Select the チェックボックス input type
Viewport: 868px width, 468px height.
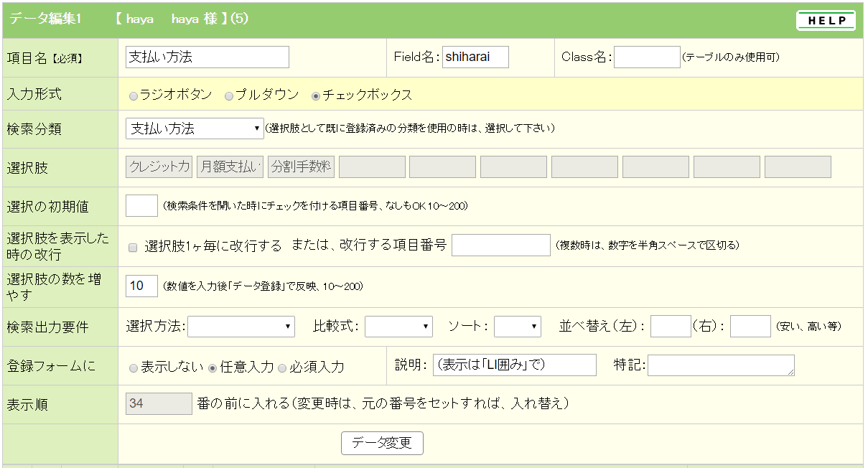click(x=316, y=95)
